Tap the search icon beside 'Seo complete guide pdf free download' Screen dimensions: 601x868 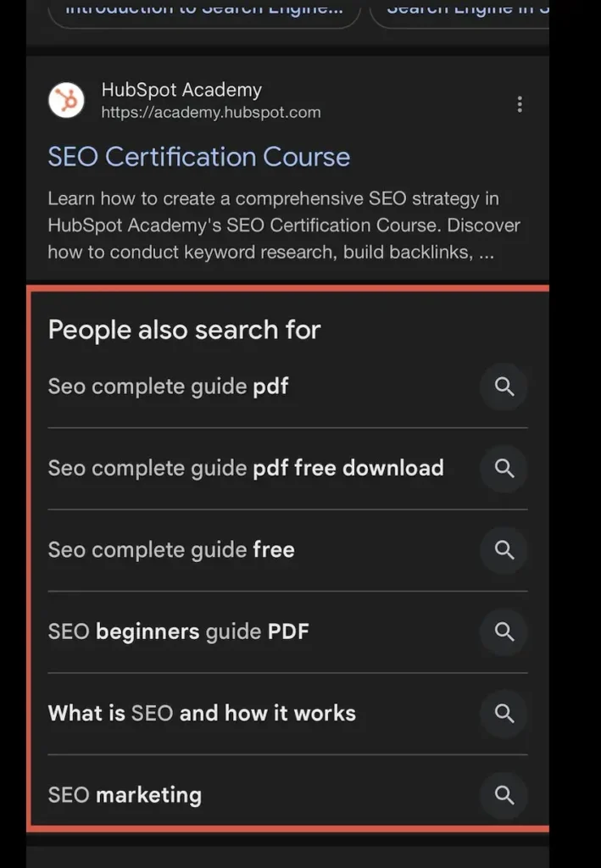click(x=504, y=469)
